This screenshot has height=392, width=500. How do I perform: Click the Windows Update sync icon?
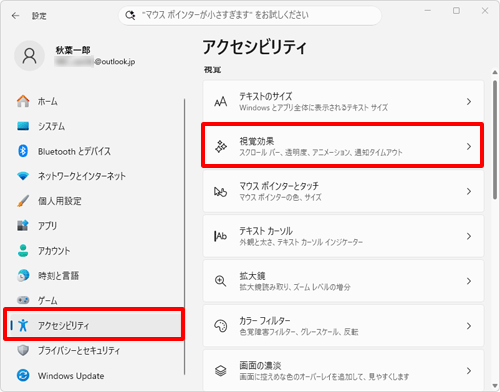(23, 376)
